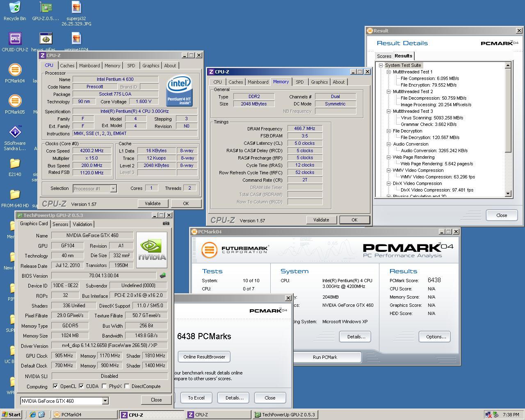Click the Futuremark logo in PCMark04 window

[235, 249]
